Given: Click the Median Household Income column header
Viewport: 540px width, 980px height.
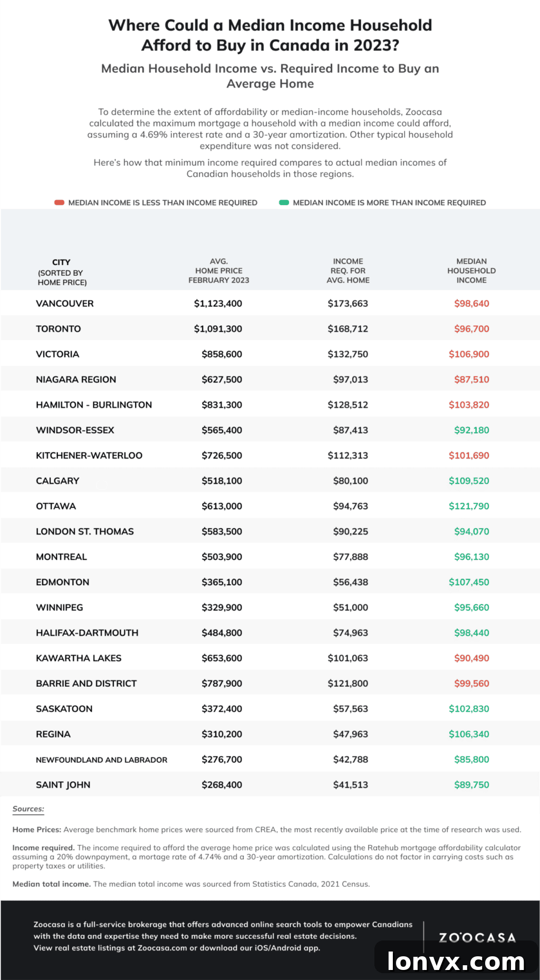Looking at the screenshot, I should click(x=471, y=271).
